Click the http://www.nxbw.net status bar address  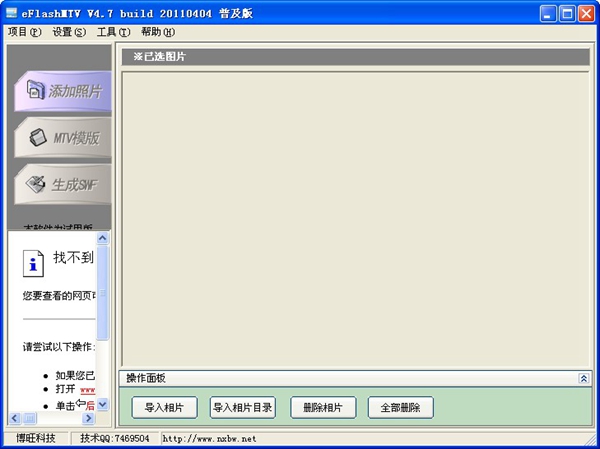click(209, 438)
